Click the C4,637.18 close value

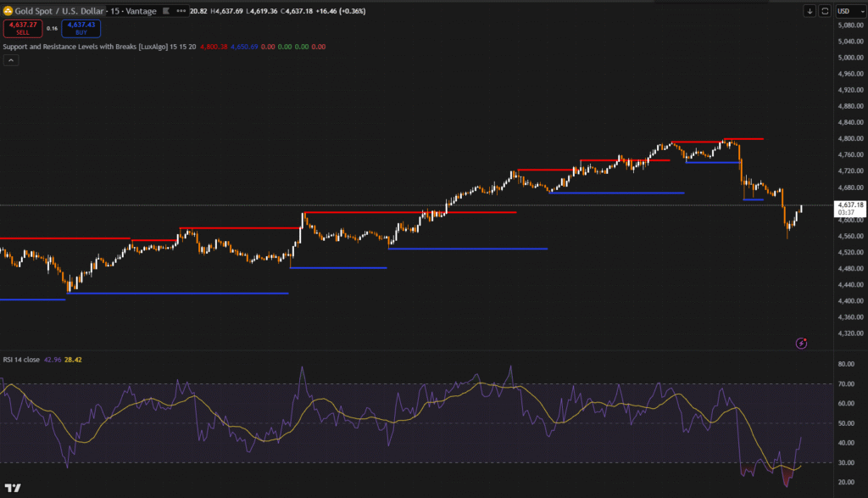296,11
